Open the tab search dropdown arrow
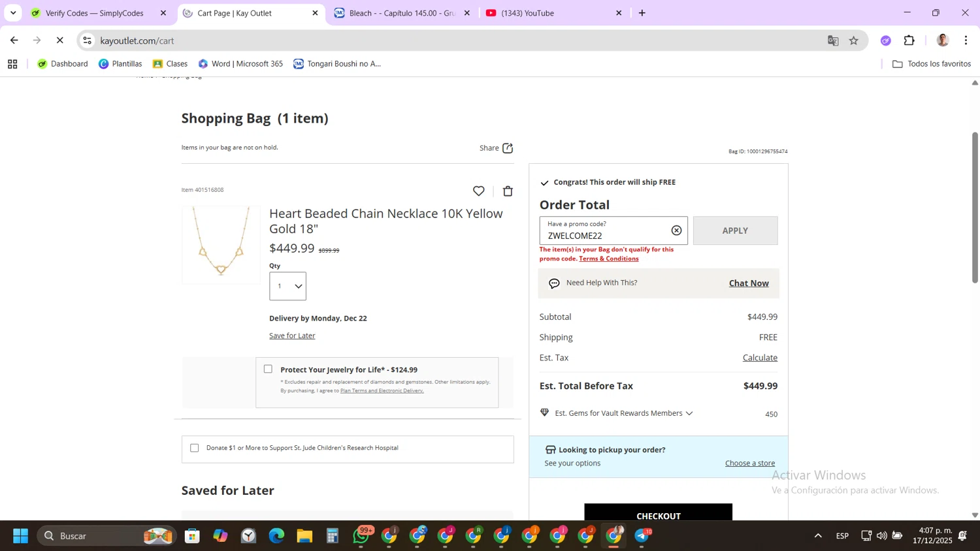 pos(13,13)
